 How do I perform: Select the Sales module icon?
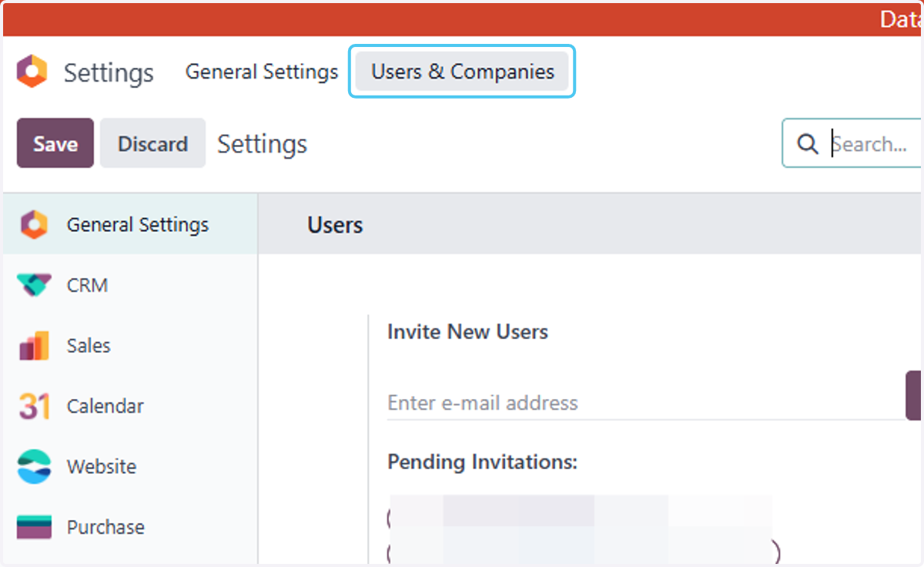34,346
